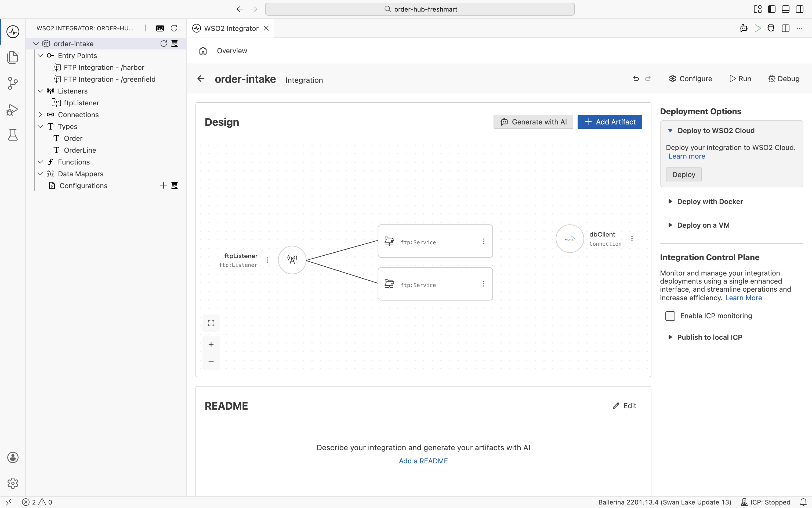Image resolution: width=812 pixels, height=508 pixels.
Task: Toggle the primary sidebar layout button
Action: pyautogui.click(x=772, y=9)
